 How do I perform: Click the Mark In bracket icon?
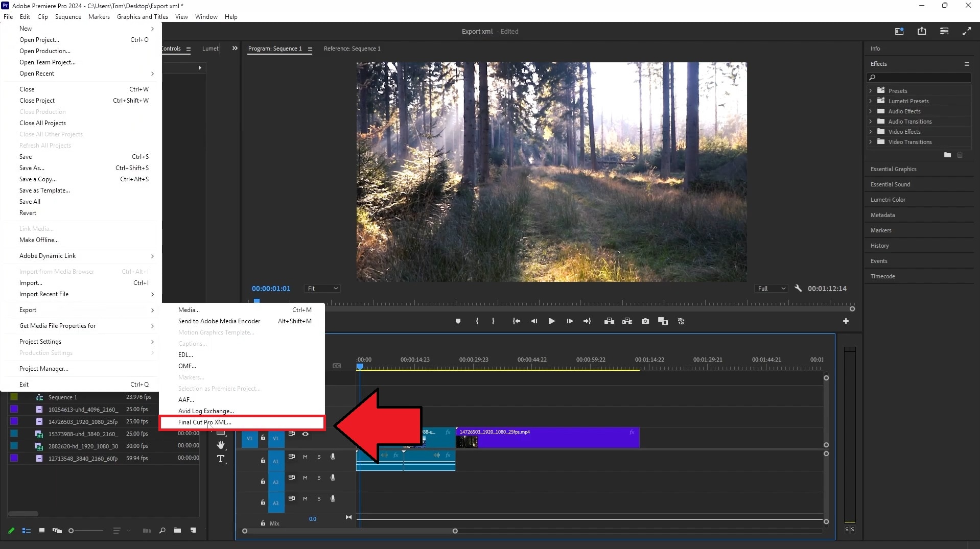[477, 321]
